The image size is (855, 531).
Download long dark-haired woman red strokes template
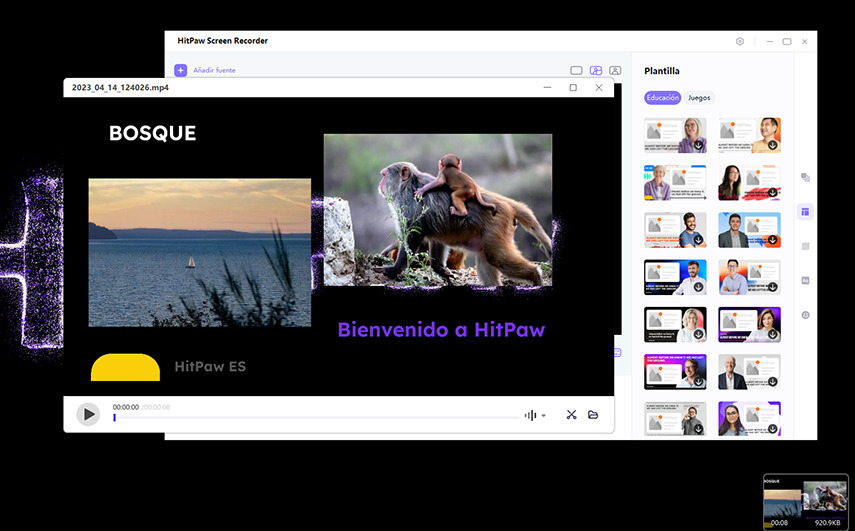point(773,192)
